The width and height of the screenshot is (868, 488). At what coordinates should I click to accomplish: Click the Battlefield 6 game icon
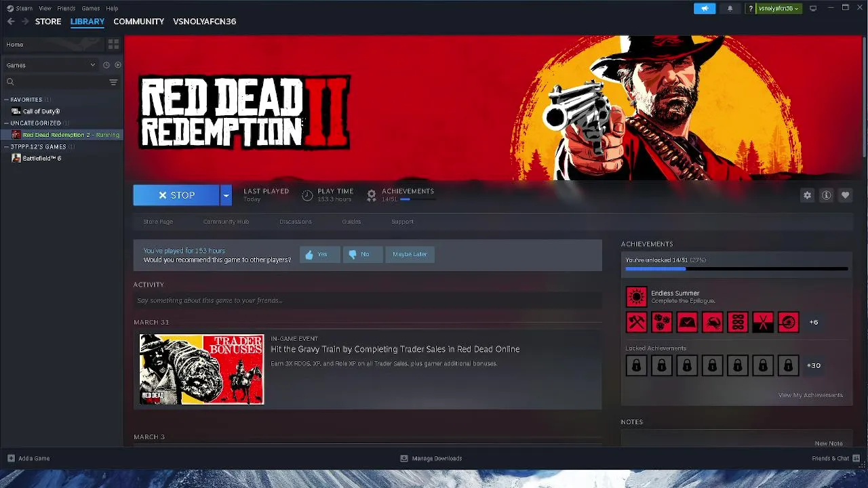16,158
